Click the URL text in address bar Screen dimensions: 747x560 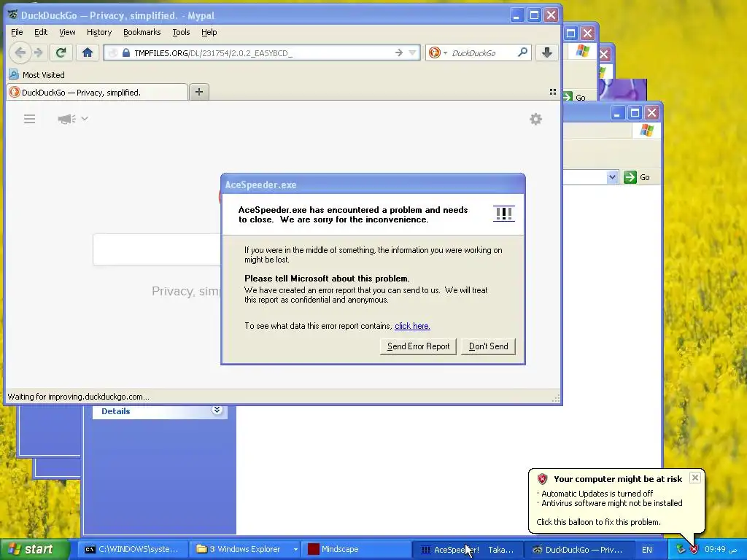pyautogui.click(x=214, y=52)
